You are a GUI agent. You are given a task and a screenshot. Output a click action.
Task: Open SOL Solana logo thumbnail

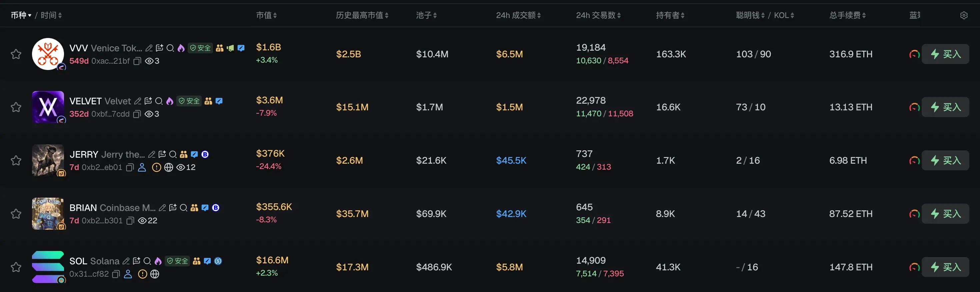click(48, 267)
